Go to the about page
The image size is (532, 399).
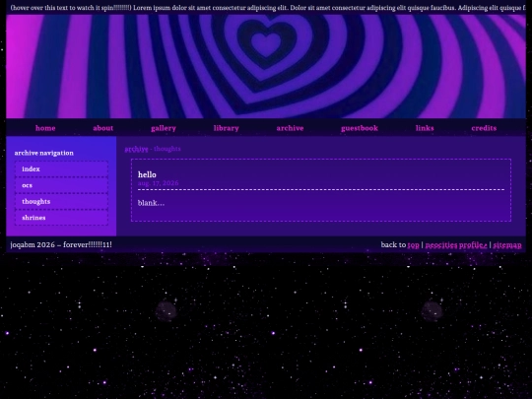103,128
